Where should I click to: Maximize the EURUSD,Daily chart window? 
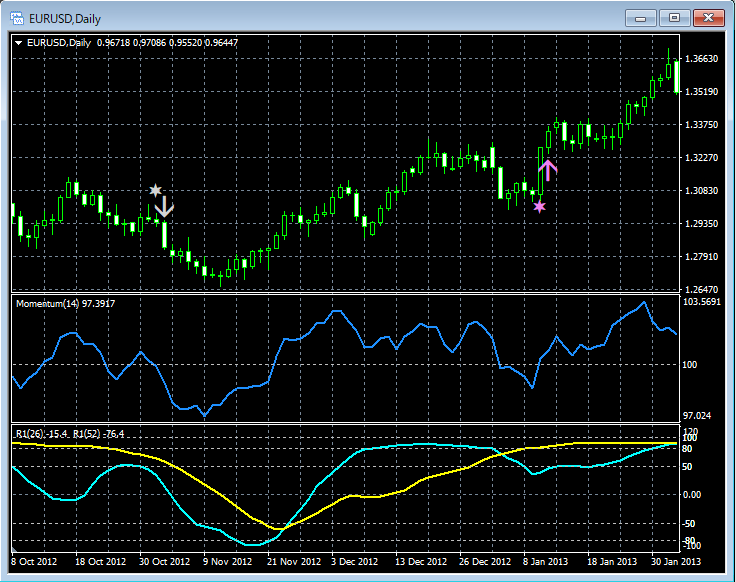(675, 18)
